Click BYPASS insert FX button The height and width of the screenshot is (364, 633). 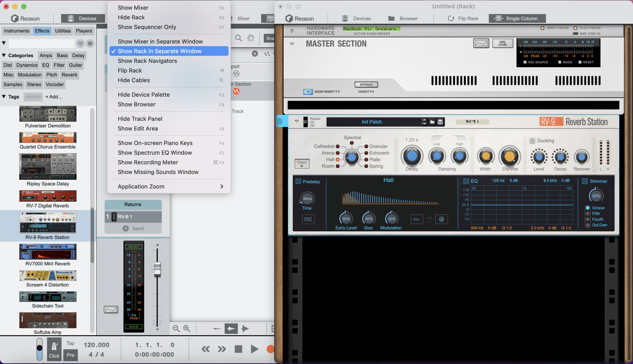(x=366, y=85)
